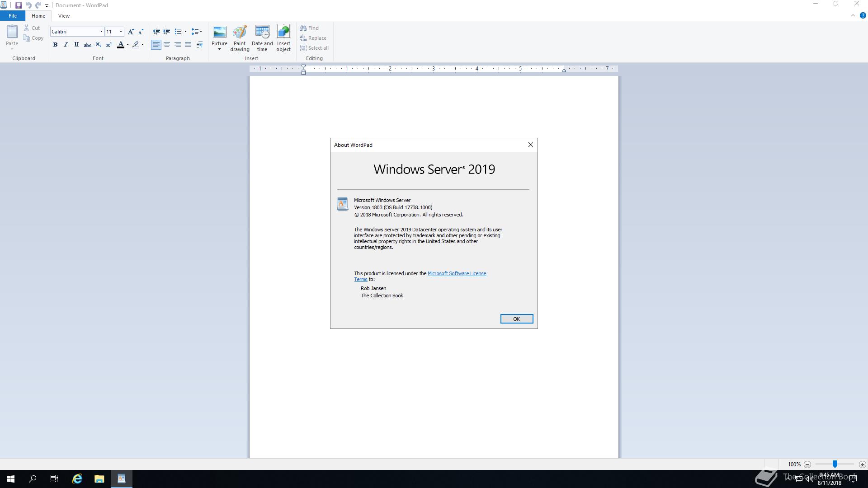Open the list style dropdown arrow
This screenshot has height=488, width=868.
[x=185, y=32]
